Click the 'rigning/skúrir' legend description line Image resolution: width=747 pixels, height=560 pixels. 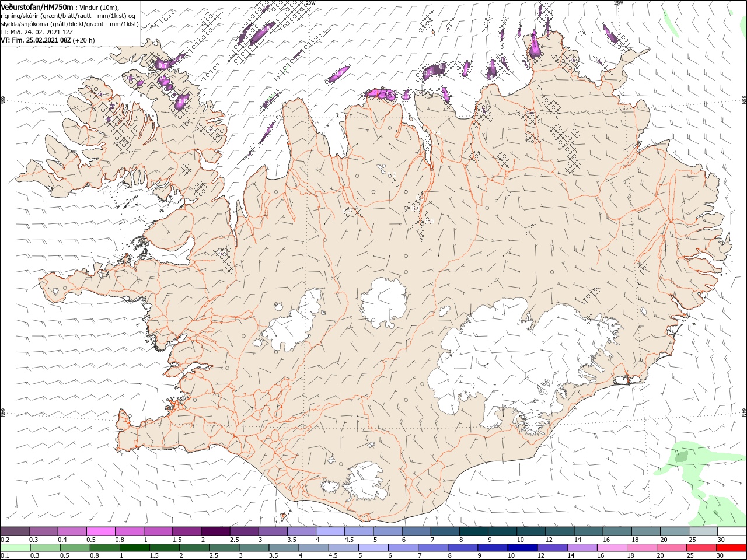click(68, 15)
